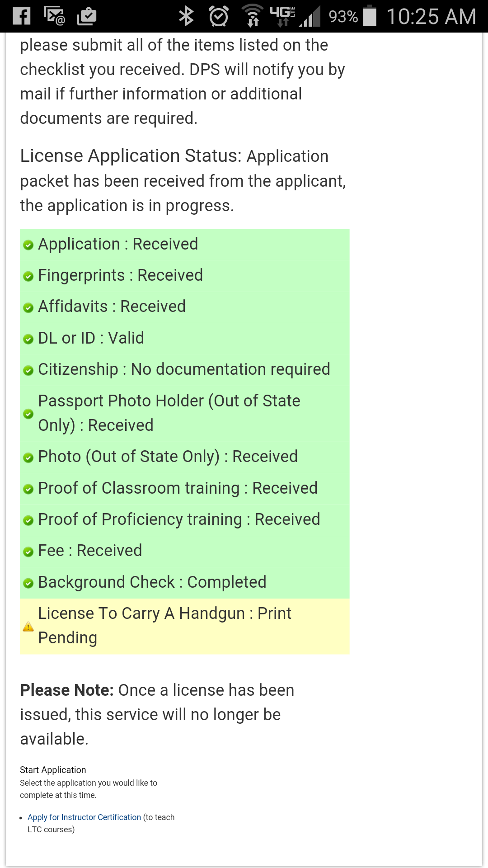The width and height of the screenshot is (488, 868).
Task: Tap the battery indicator icon
Action: pos(370,16)
